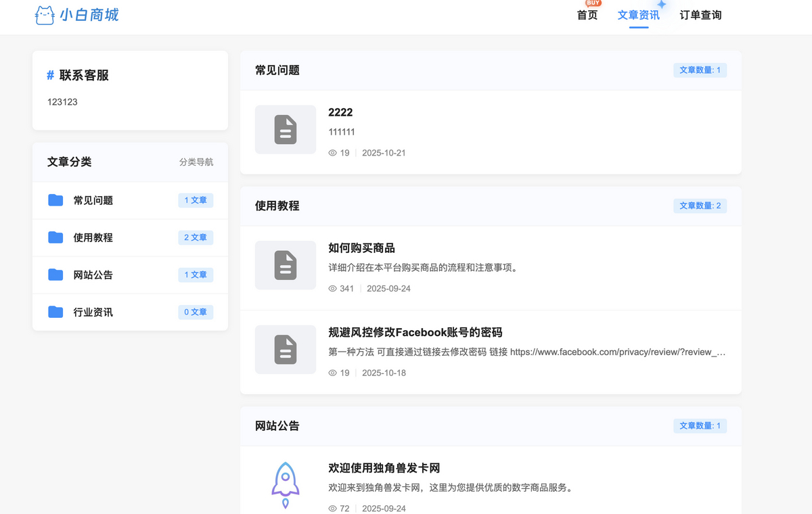Click the 1 文章 badge for 常见问题

coord(196,200)
